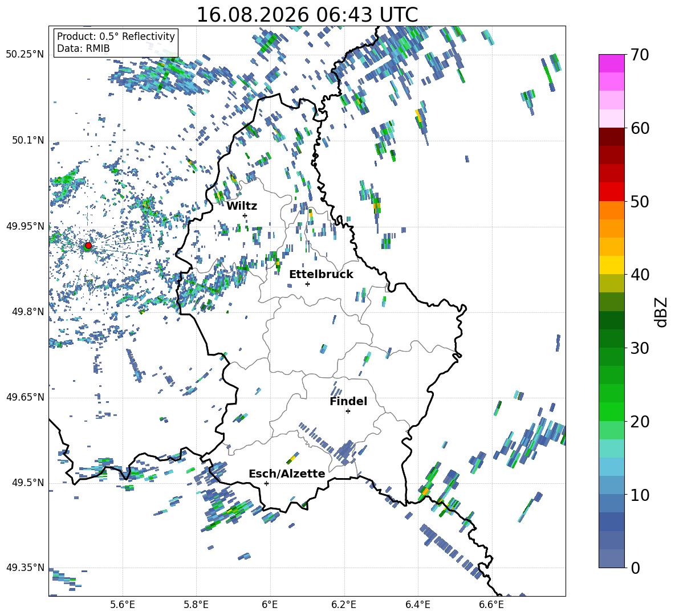Select the Ettelbruck city label

point(321,275)
